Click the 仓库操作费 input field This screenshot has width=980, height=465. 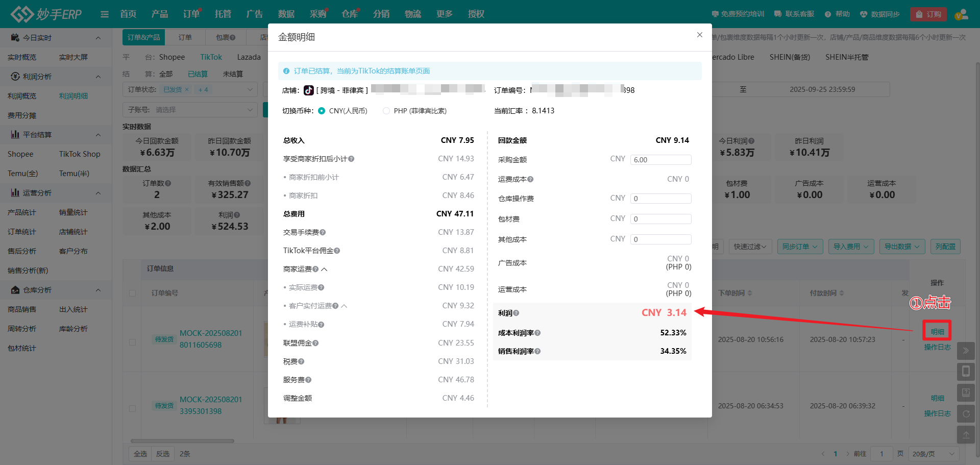tap(661, 199)
